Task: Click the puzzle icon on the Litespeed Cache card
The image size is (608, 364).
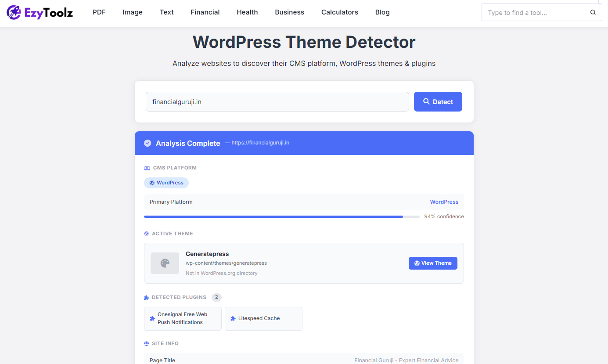Action: (x=233, y=318)
